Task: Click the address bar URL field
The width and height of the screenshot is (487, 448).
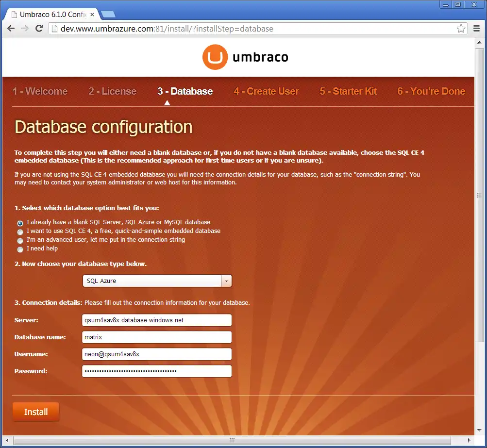Action: [258, 29]
